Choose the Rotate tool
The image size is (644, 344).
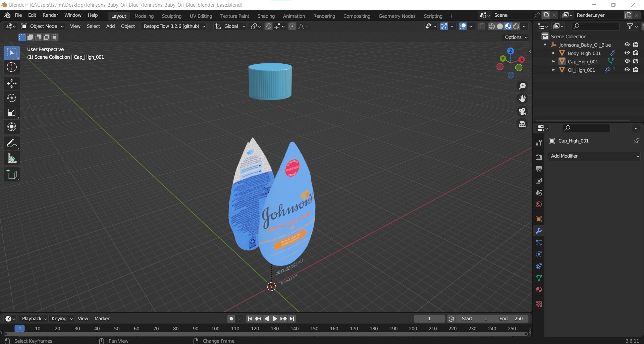pyautogui.click(x=12, y=98)
